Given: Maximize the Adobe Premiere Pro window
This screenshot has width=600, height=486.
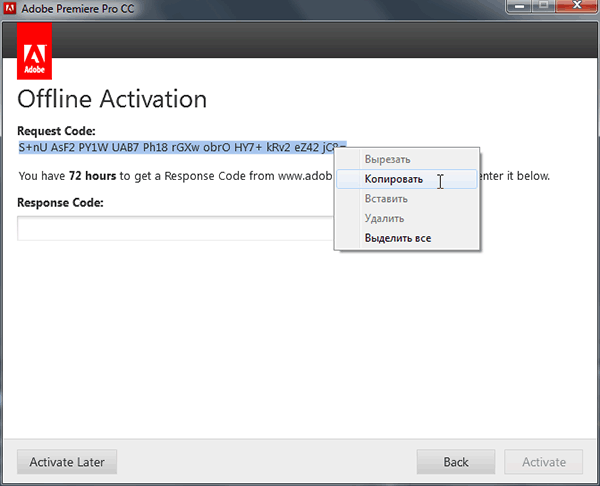Looking at the screenshot, I should 543,6.
